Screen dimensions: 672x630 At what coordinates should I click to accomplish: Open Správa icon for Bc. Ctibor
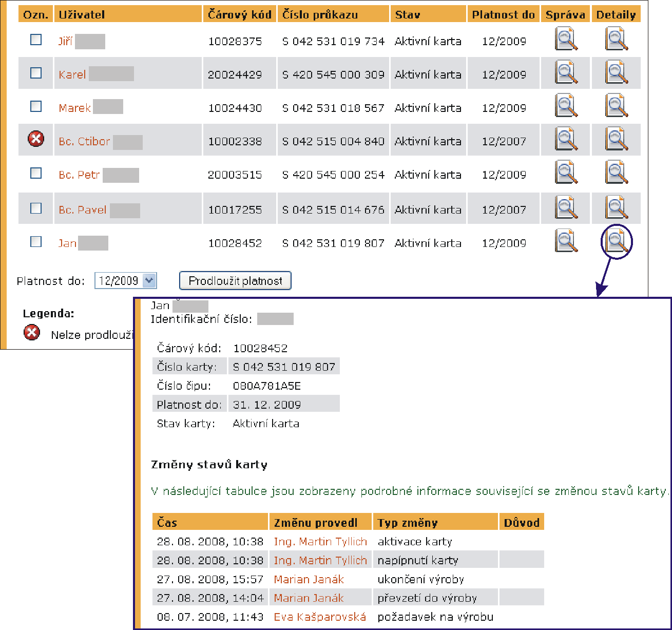[566, 139]
